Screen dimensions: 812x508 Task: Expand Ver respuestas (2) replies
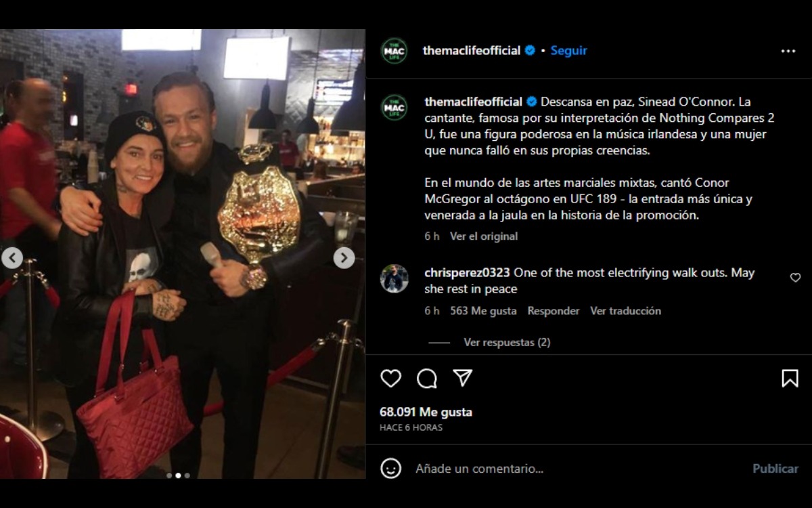507,342
